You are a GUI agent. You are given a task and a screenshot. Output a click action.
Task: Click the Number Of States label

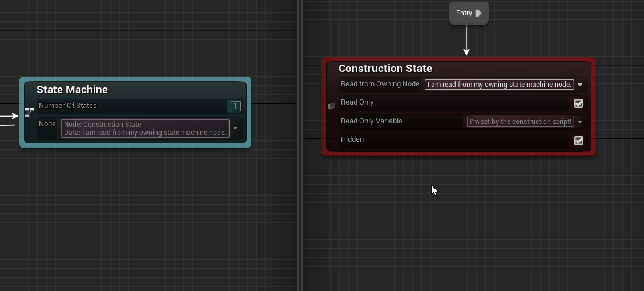67,106
